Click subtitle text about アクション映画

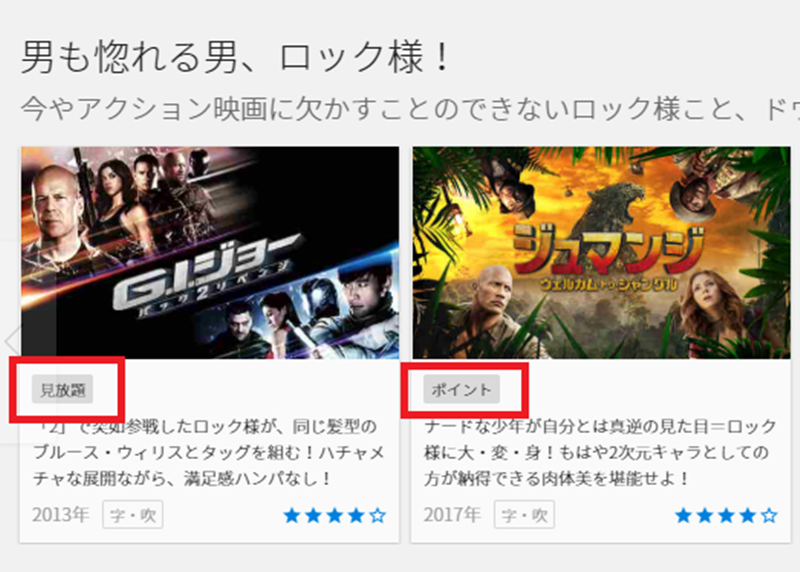click(410, 109)
